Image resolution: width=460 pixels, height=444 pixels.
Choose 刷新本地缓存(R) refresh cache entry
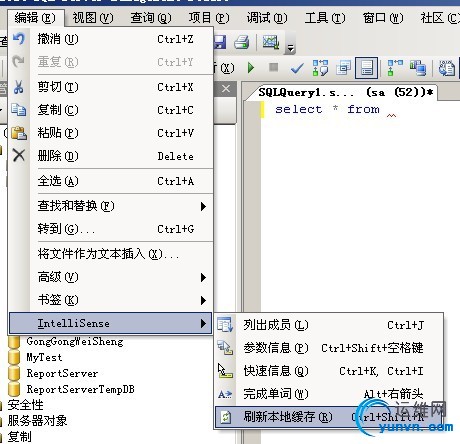(329, 417)
